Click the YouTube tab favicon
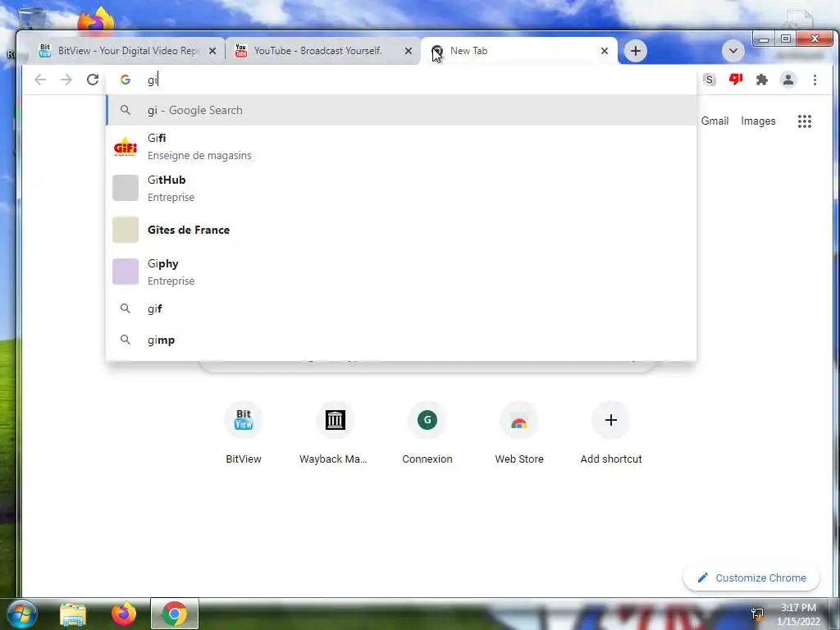 tap(241, 51)
